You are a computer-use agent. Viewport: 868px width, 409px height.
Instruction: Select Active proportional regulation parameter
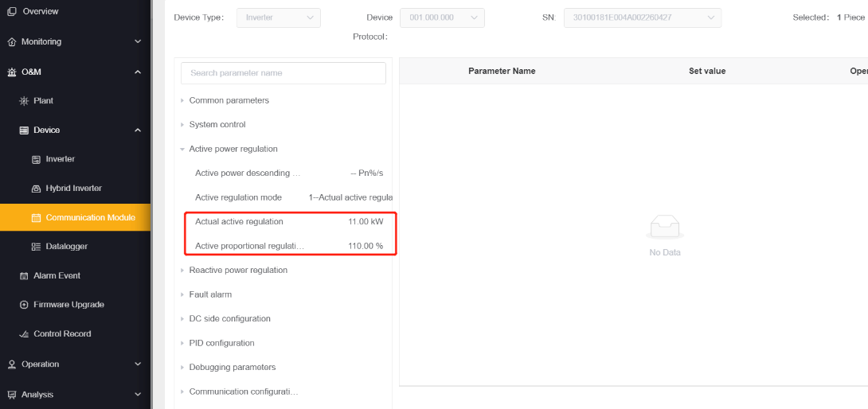point(289,246)
